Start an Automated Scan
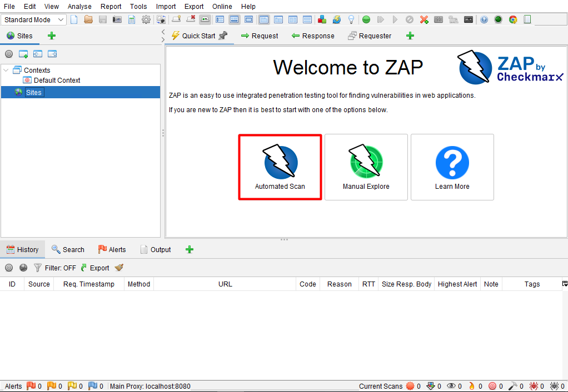This screenshot has width=568, height=392. click(x=280, y=167)
